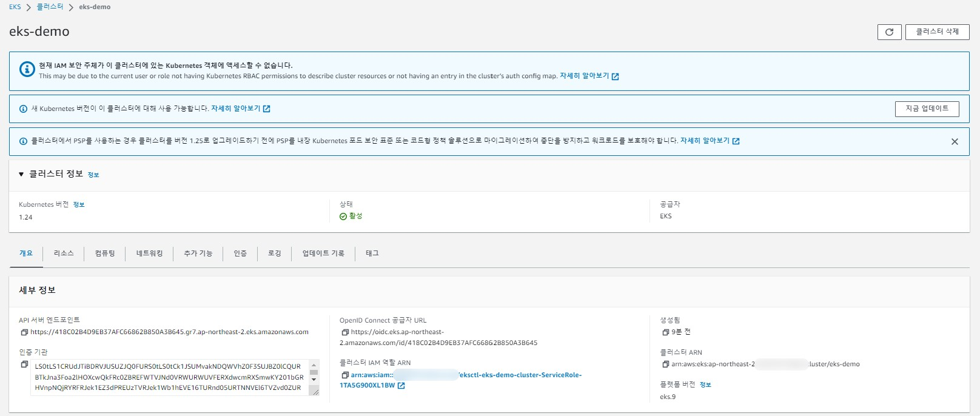Switch to the 리소스 tab
The height and width of the screenshot is (416, 980).
tap(64, 253)
